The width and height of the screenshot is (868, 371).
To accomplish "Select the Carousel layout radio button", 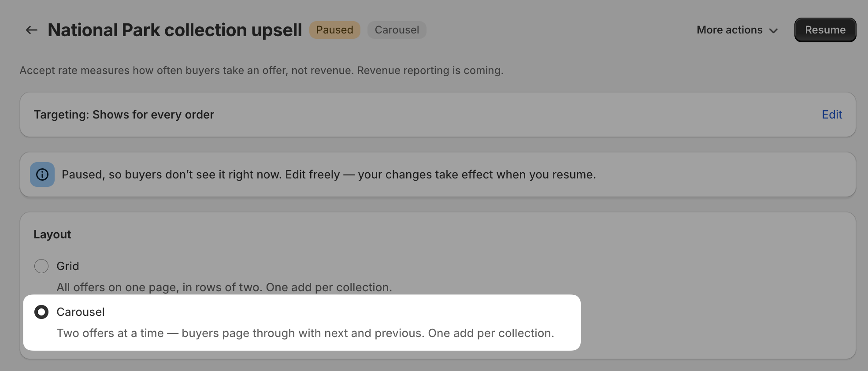I will (41, 312).
